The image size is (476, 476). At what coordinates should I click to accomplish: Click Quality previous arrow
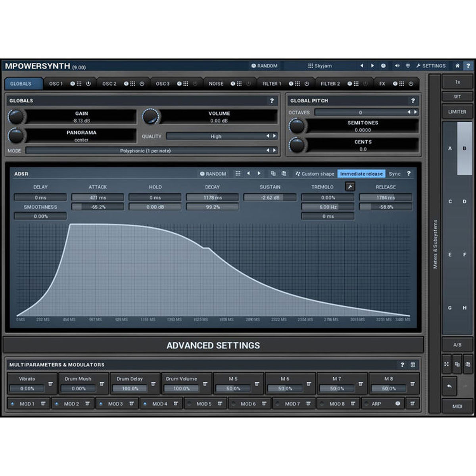[x=268, y=136]
